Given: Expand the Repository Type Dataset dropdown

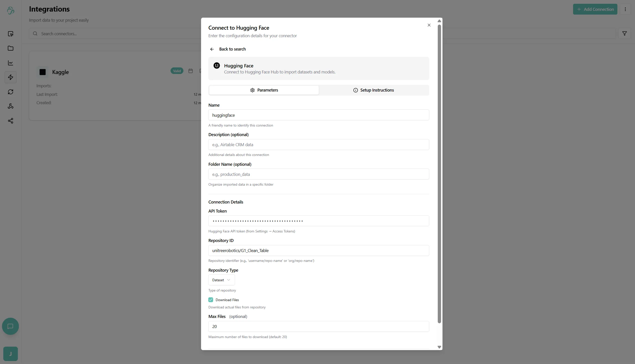Looking at the screenshot, I should pos(221,280).
